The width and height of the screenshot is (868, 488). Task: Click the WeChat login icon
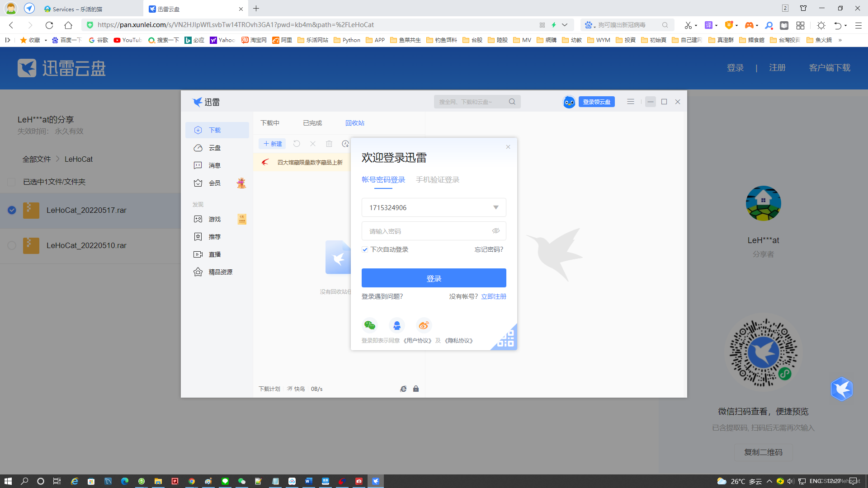pos(370,325)
